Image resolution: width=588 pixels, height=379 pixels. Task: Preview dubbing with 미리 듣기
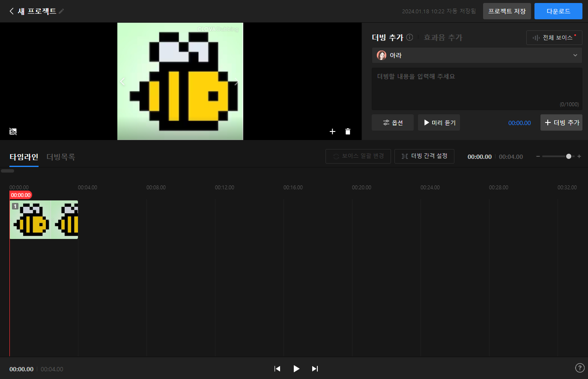click(439, 122)
